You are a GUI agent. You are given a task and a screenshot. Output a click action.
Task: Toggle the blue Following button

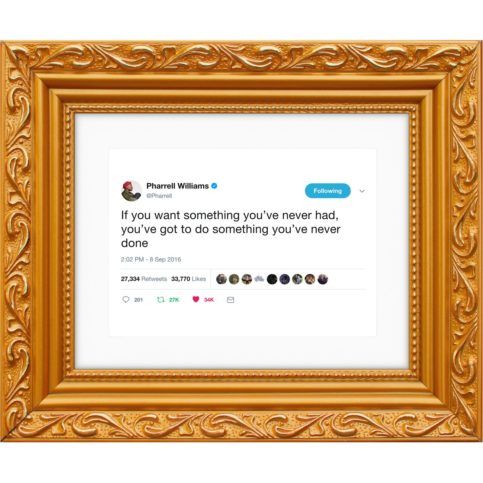[328, 191]
